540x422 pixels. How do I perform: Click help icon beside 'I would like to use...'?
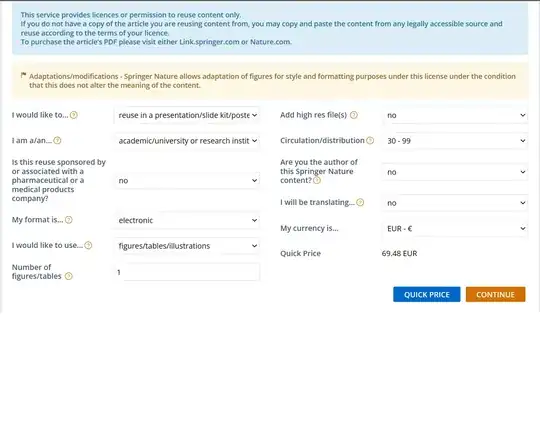pyautogui.click(x=88, y=245)
